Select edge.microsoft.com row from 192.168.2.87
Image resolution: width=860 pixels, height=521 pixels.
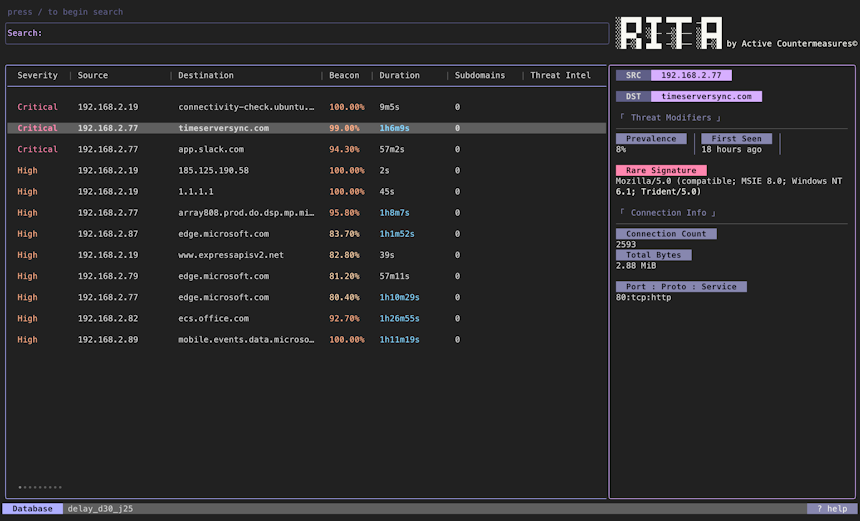click(307, 234)
